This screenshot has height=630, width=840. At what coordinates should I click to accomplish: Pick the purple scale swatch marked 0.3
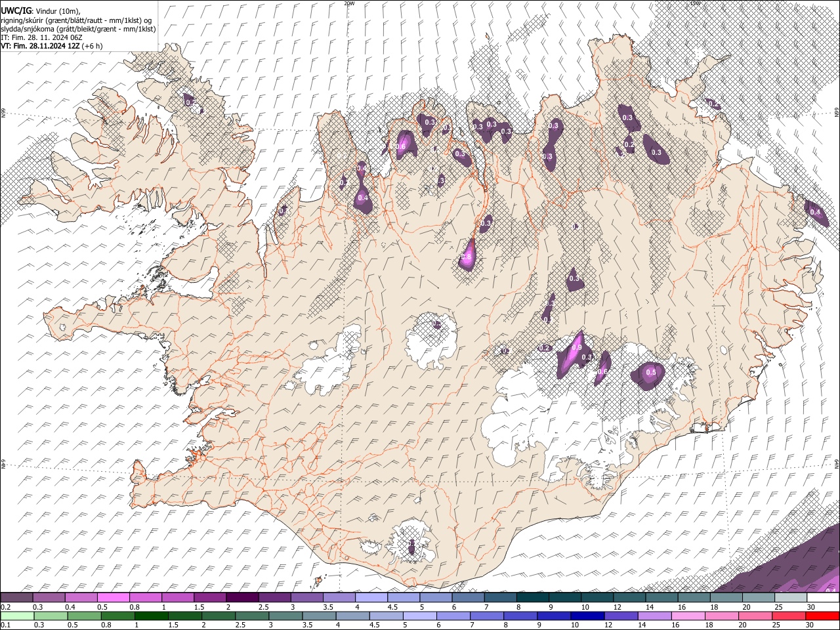49,597
